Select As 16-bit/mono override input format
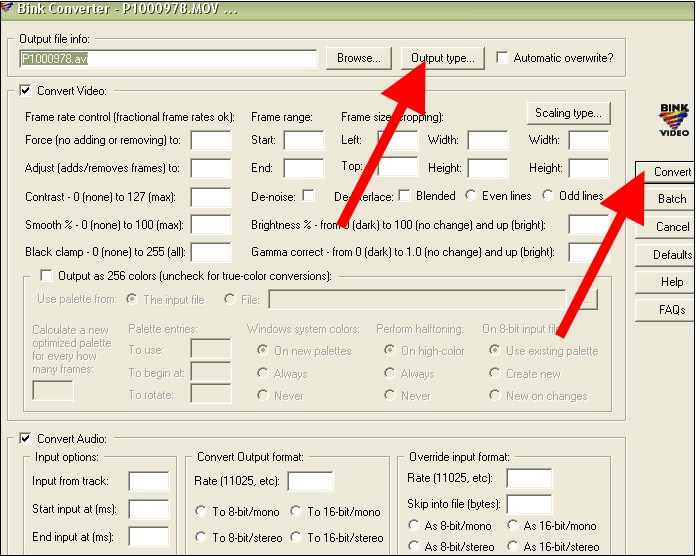This screenshot has width=696, height=556. tap(513, 526)
